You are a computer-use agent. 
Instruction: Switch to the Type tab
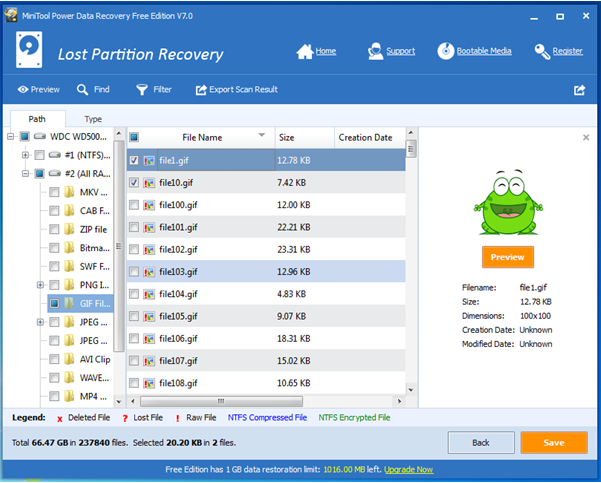93,119
